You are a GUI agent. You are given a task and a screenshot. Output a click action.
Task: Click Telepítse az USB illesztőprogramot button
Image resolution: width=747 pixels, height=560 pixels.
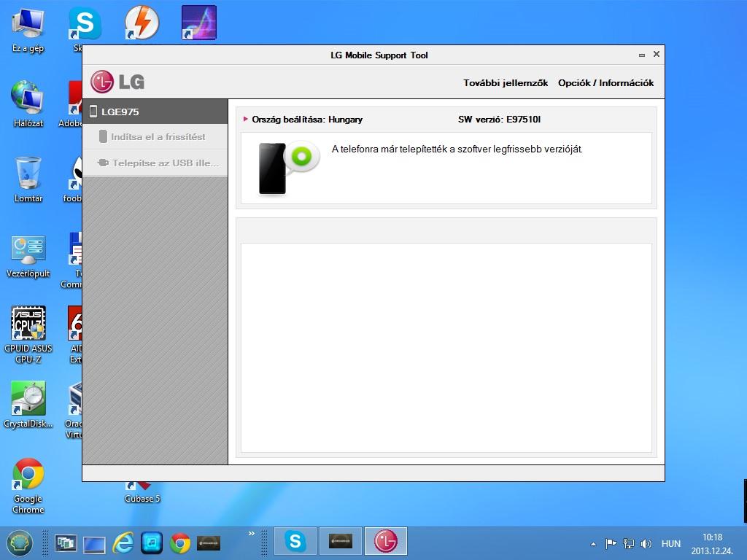click(155, 163)
